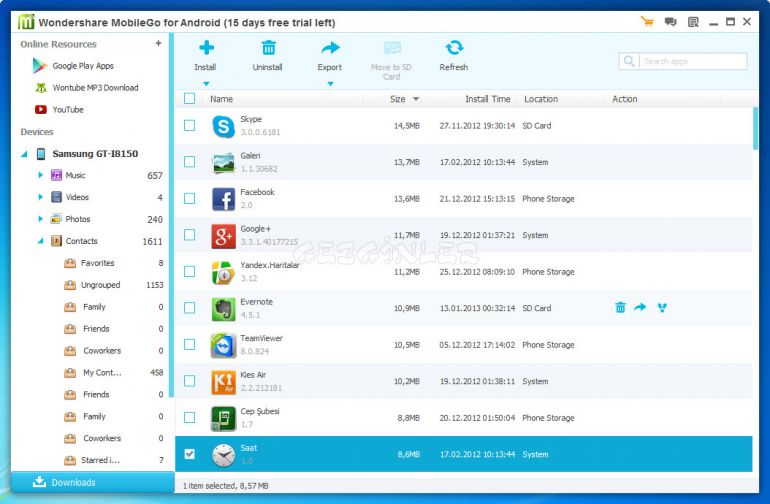Check the Google+ row checkbox

tap(190, 235)
